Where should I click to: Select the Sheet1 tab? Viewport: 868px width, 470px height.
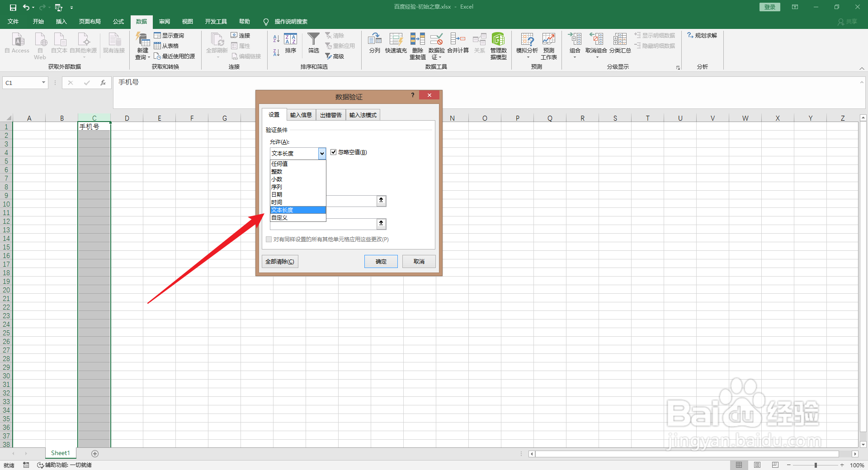click(61, 453)
